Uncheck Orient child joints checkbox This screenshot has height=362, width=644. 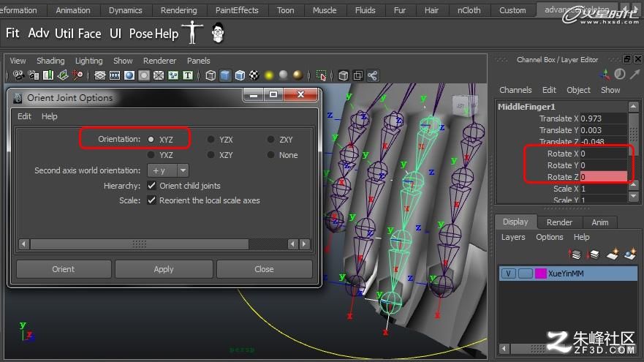(151, 186)
